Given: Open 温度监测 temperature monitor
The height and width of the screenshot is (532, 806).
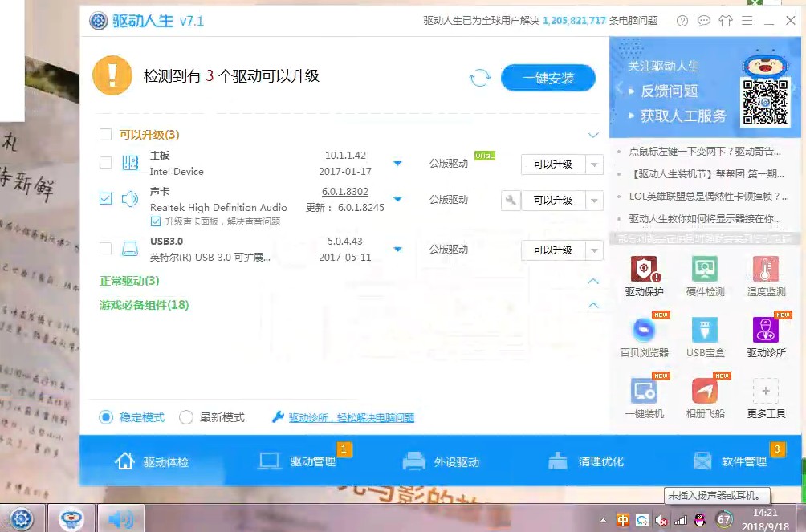Looking at the screenshot, I should [765, 275].
